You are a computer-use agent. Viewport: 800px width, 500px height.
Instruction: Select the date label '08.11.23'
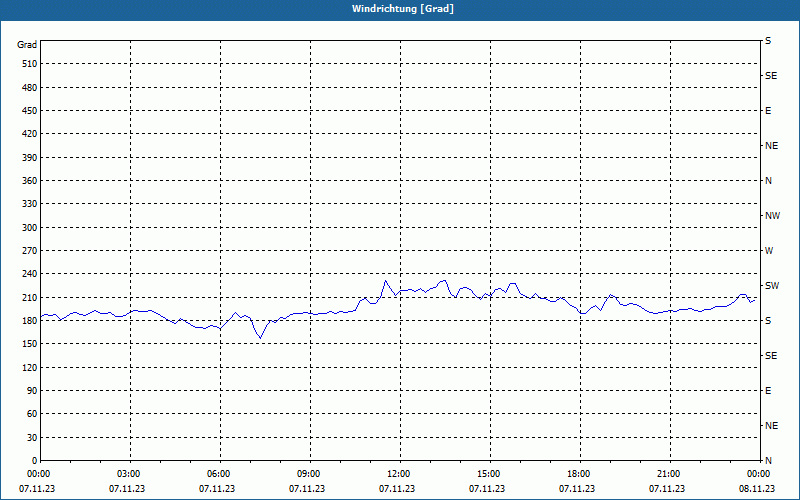click(x=757, y=488)
